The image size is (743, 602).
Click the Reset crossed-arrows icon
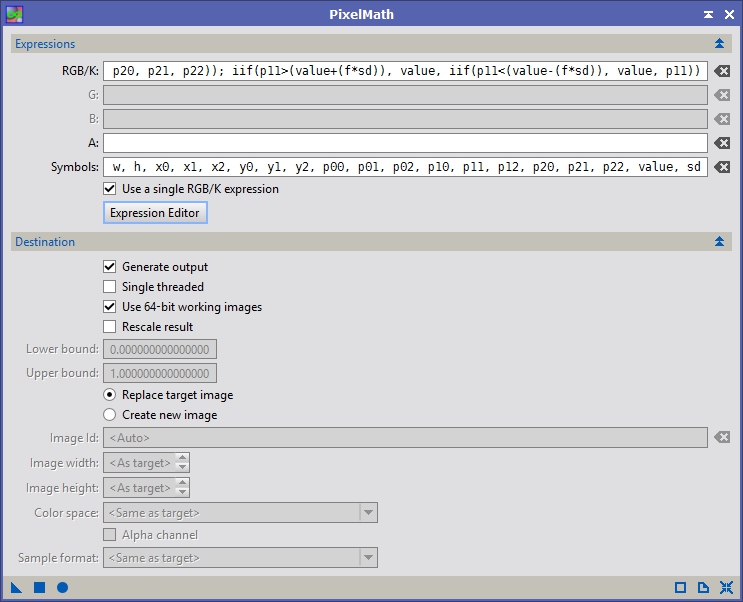coord(726,588)
